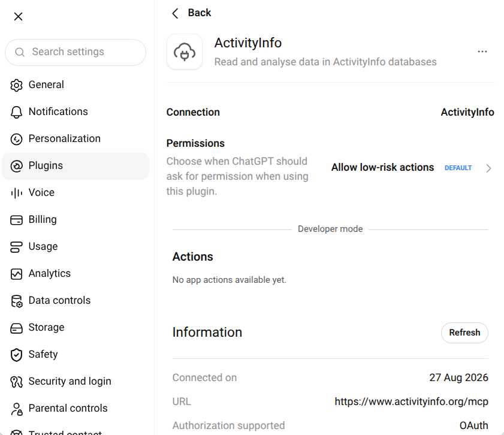The height and width of the screenshot is (435, 504).
Task: Open the Usage section
Action: click(76, 247)
